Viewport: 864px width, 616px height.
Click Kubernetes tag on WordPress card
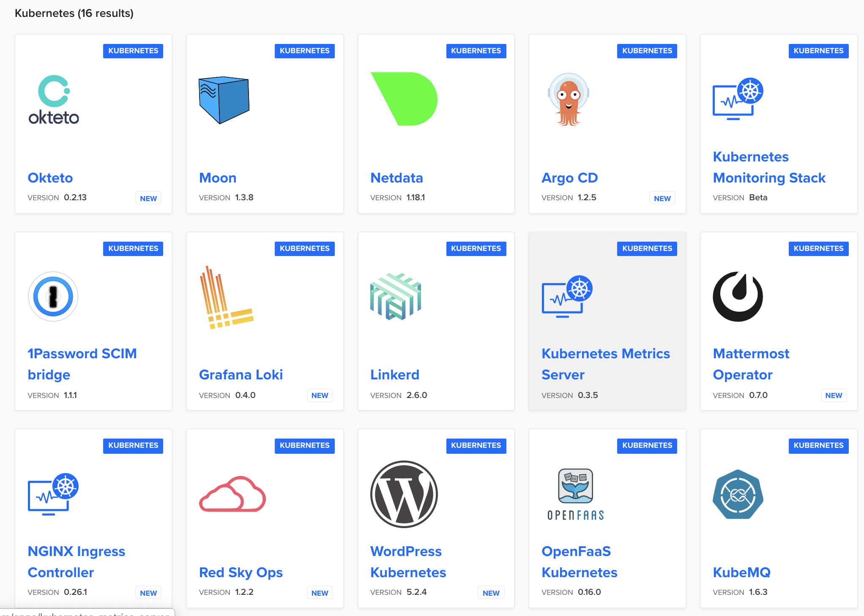pyautogui.click(x=476, y=446)
